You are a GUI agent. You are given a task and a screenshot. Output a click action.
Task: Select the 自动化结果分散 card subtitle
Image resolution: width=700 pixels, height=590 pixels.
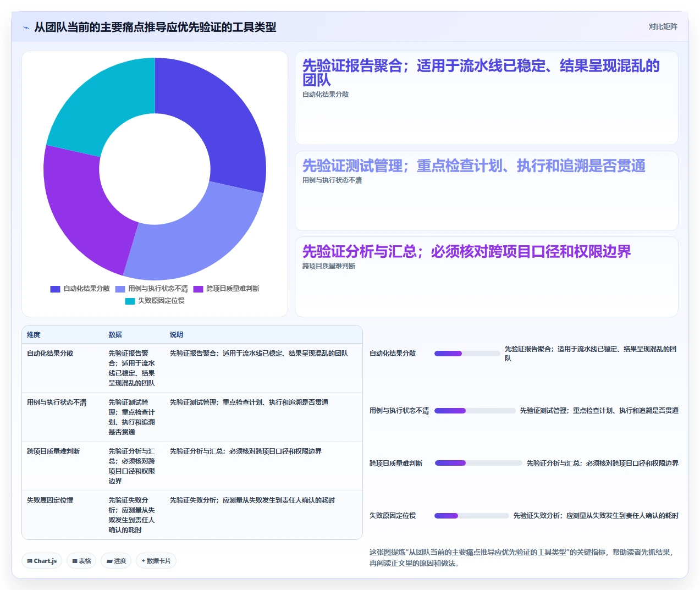pyautogui.click(x=326, y=95)
